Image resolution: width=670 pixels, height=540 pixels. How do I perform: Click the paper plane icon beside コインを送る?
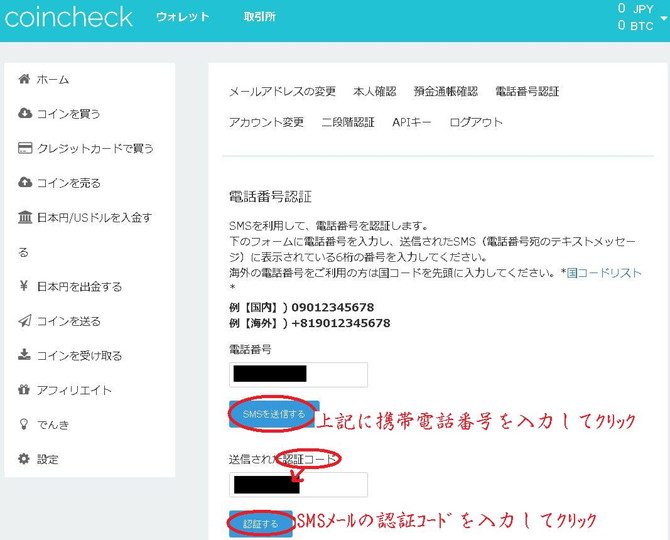click(25, 320)
